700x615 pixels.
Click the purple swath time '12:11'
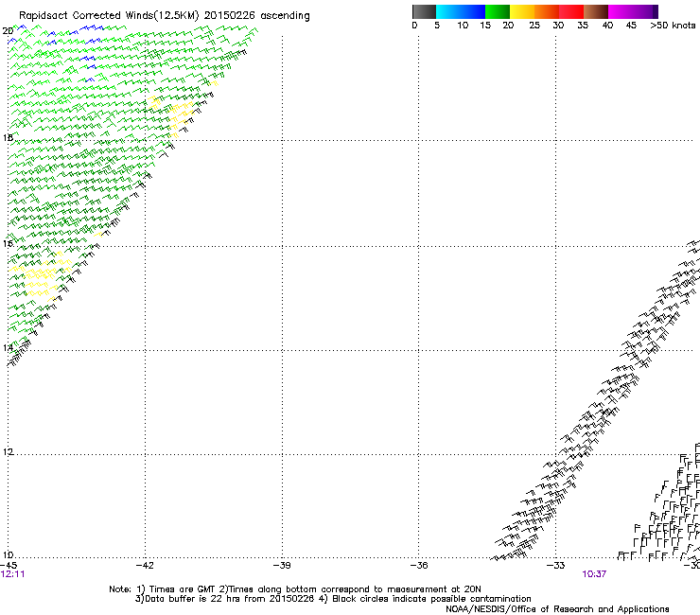click(x=12, y=574)
